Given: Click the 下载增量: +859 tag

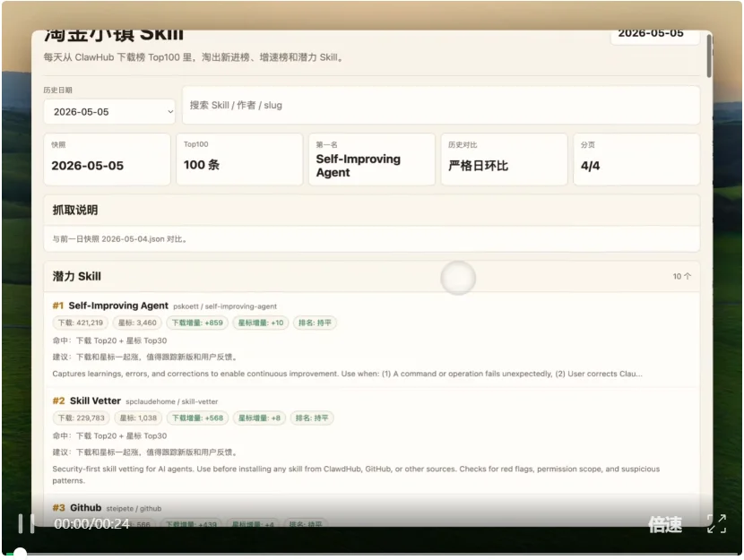Looking at the screenshot, I should (197, 323).
